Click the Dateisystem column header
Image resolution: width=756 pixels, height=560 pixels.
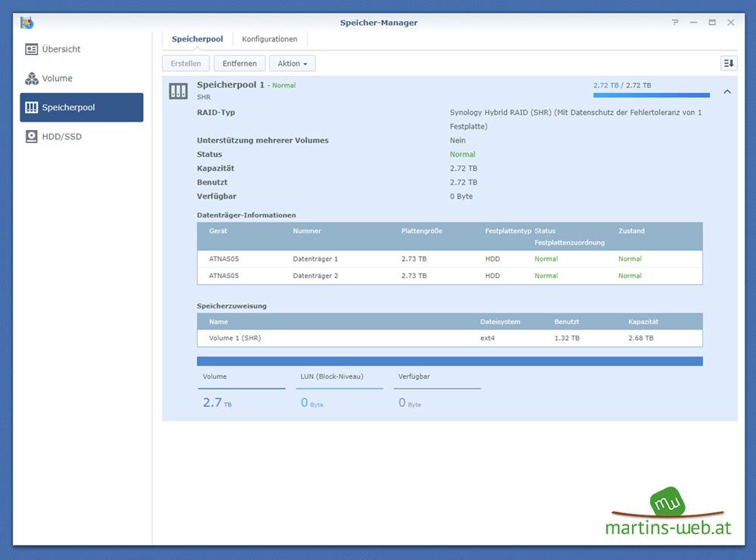500,321
